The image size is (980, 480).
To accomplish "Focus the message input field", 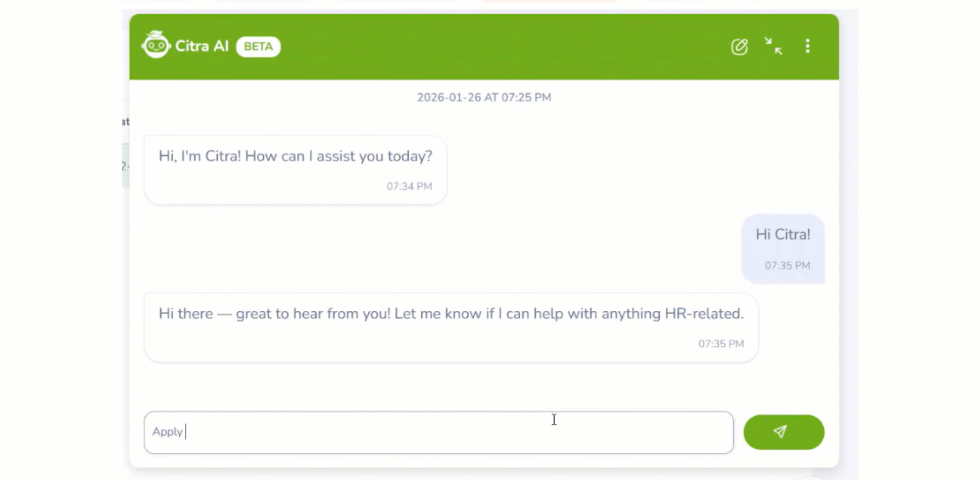I will [x=455, y=432].
